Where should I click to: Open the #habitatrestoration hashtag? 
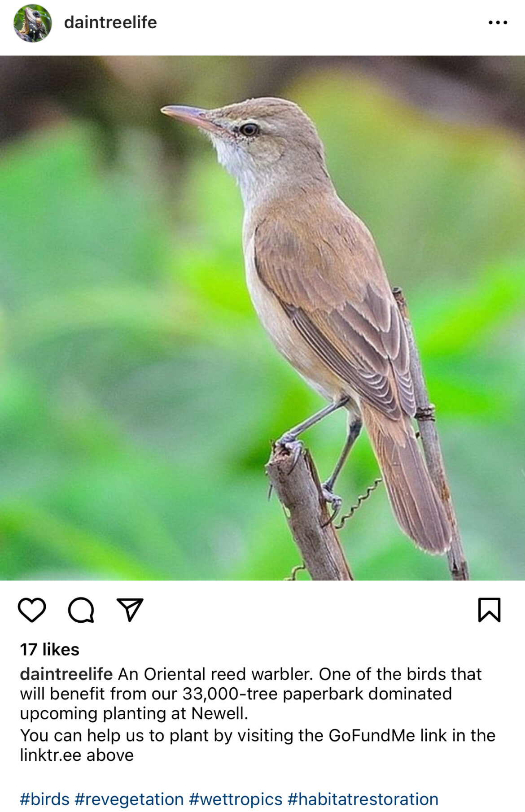[363, 799]
